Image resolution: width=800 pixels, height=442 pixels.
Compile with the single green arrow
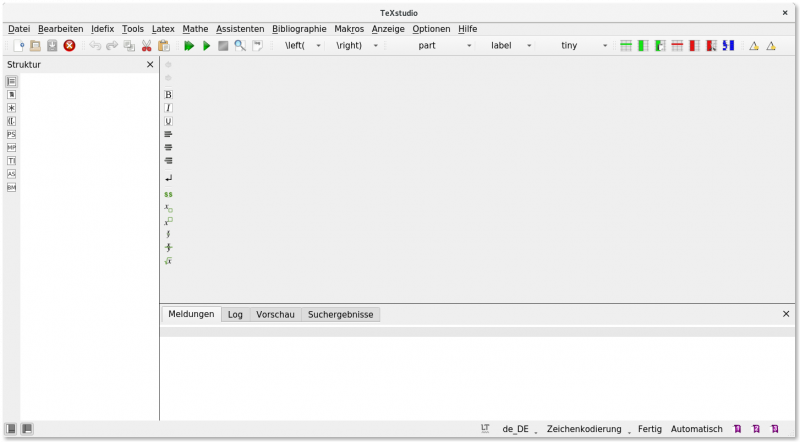207,46
